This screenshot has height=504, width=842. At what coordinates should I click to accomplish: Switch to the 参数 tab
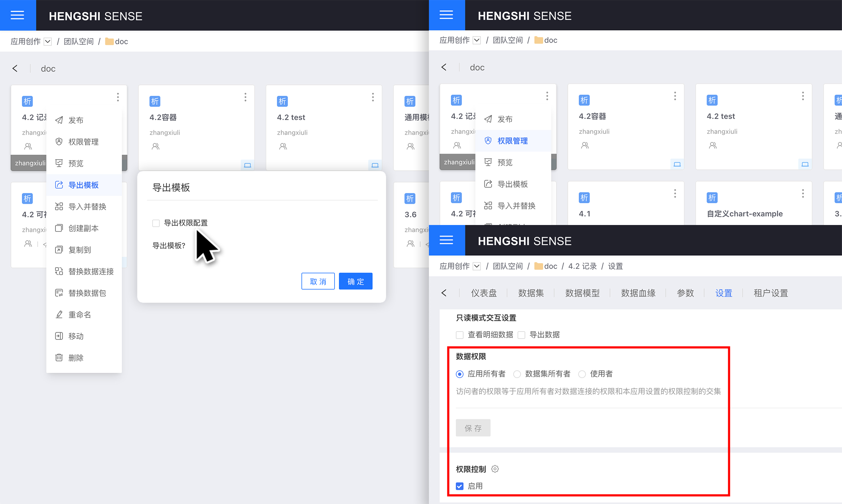685,293
